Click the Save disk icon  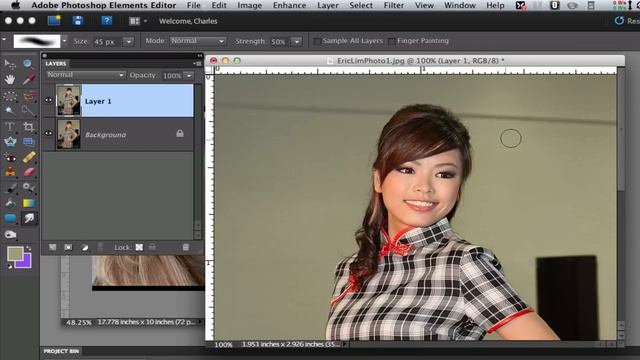pos(78,21)
